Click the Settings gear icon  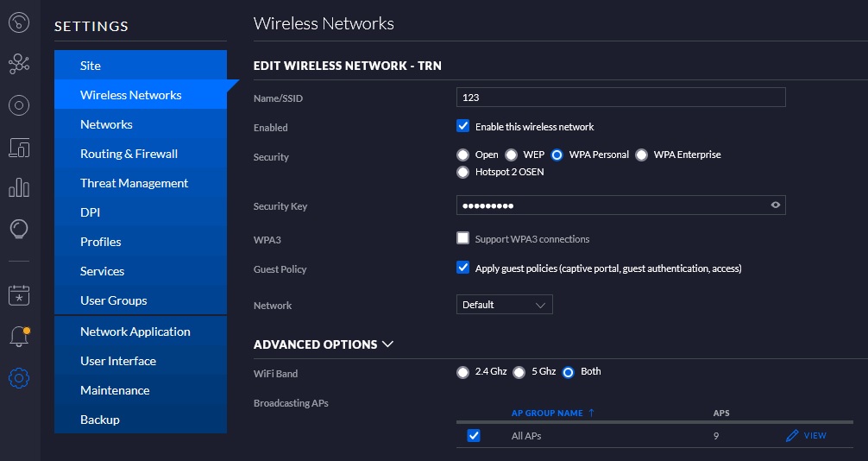click(x=19, y=378)
